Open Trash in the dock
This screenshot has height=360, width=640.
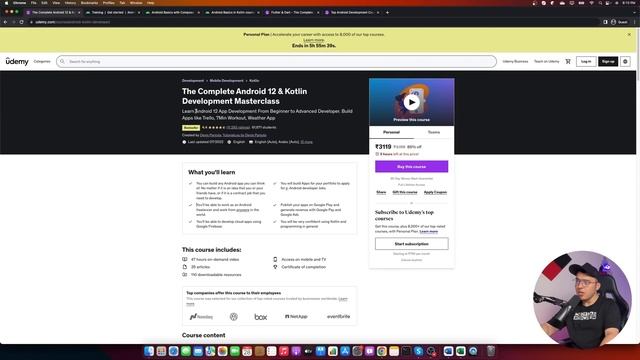[x=491, y=351]
